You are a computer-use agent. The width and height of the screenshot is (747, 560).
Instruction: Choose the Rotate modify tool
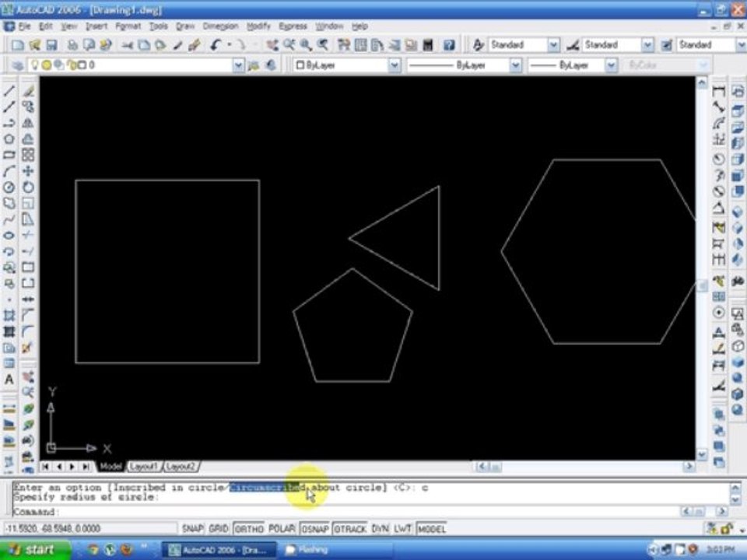[28, 187]
